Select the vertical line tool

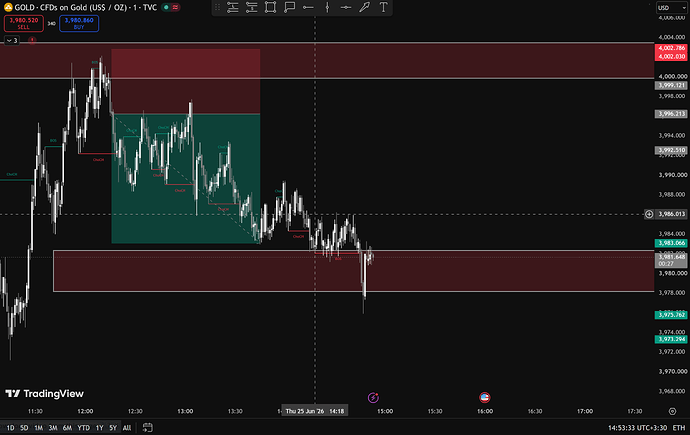[x=327, y=7]
